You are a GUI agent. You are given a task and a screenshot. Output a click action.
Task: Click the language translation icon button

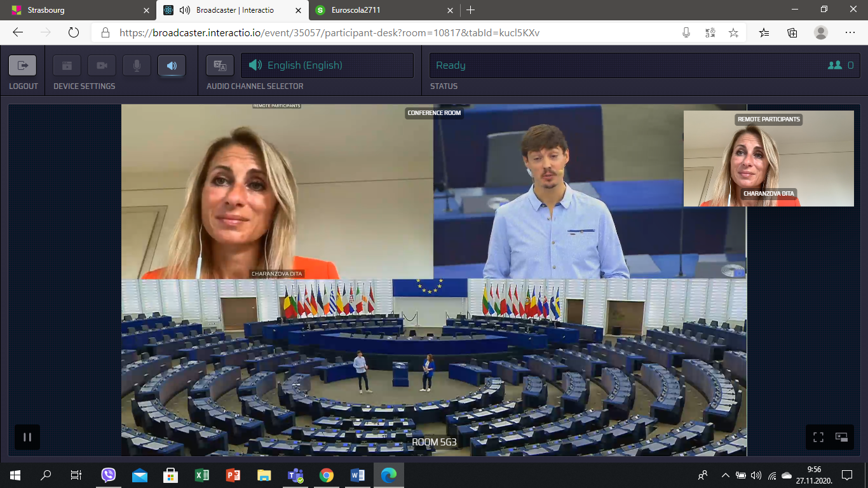click(x=220, y=65)
